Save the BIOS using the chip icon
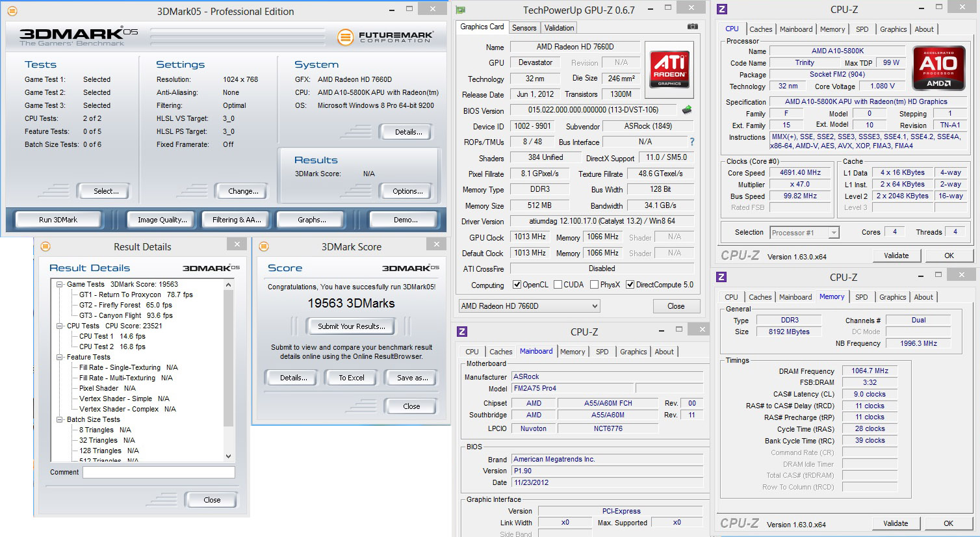980x537 pixels. 687,110
